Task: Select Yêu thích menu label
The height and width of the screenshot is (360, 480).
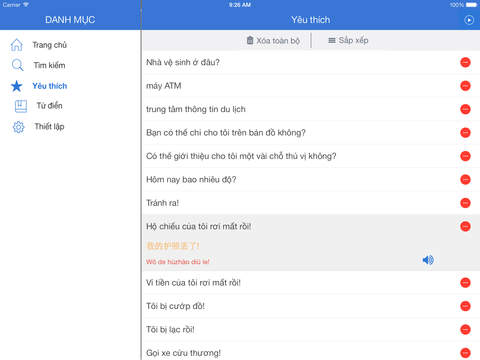Action: [x=50, y=86]
